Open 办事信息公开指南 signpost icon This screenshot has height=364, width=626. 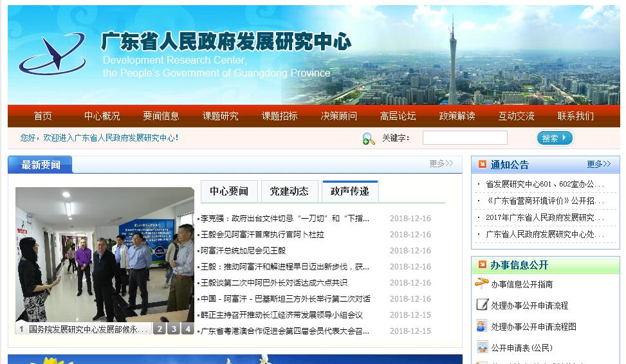[482, 284]
